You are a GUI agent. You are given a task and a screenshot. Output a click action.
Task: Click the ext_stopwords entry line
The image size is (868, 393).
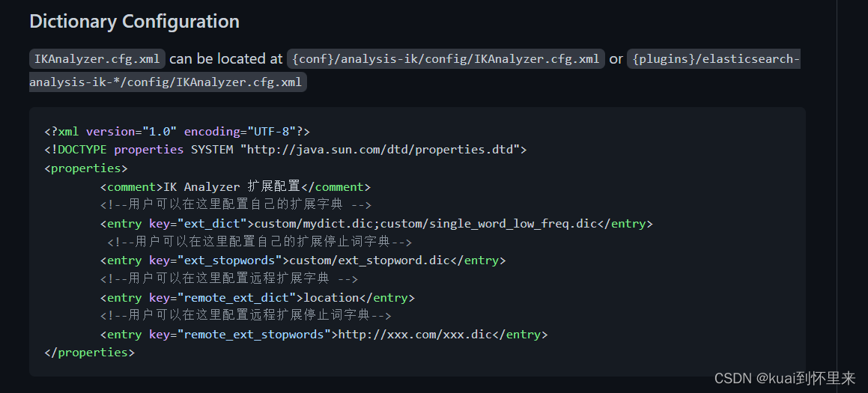pos(303,261)
